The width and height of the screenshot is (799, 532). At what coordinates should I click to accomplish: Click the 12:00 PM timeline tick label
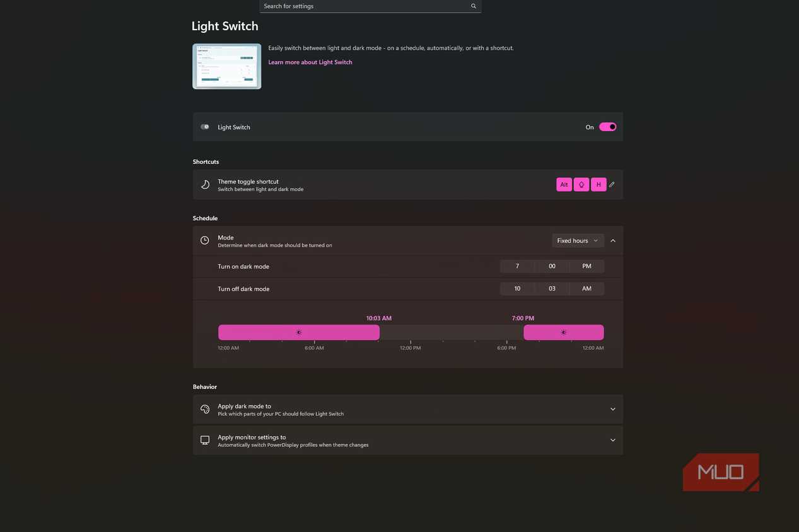point(410,348)
